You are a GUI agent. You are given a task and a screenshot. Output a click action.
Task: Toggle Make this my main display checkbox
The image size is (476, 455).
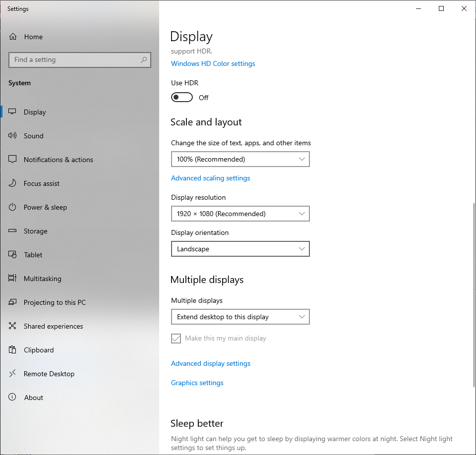[176, 339]
